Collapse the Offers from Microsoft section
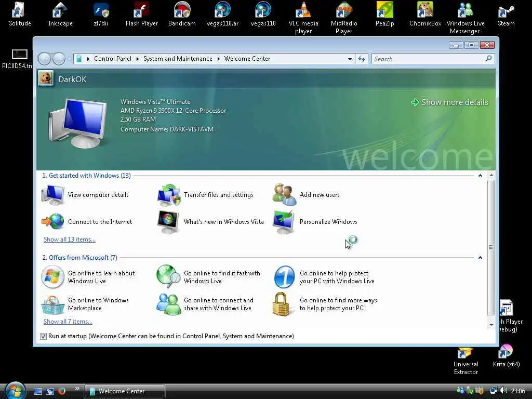 coord(480,258)
